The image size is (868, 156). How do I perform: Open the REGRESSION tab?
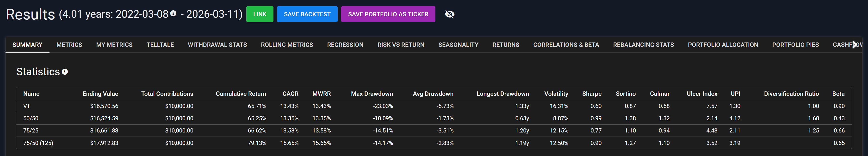tap(345, 45)
